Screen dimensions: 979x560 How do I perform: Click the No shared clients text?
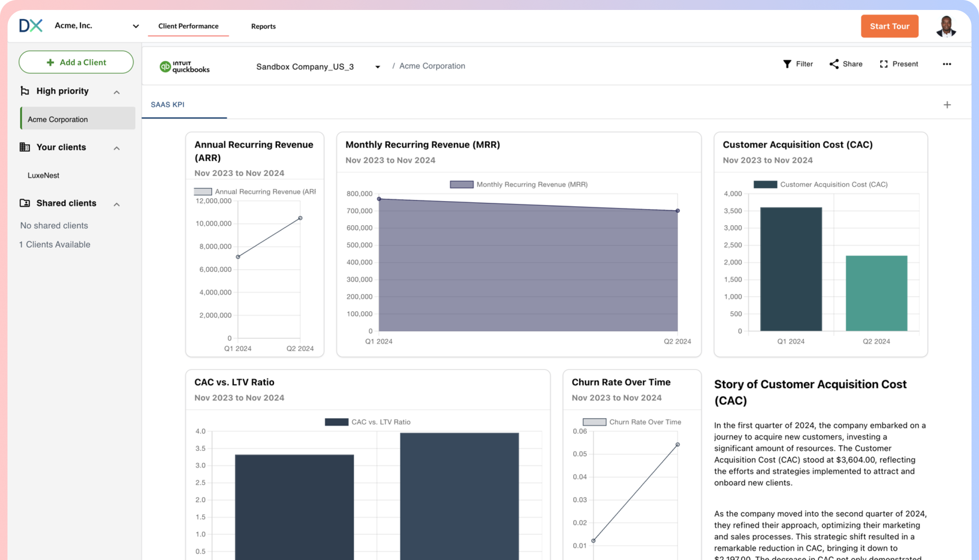[x=54, y=225]
